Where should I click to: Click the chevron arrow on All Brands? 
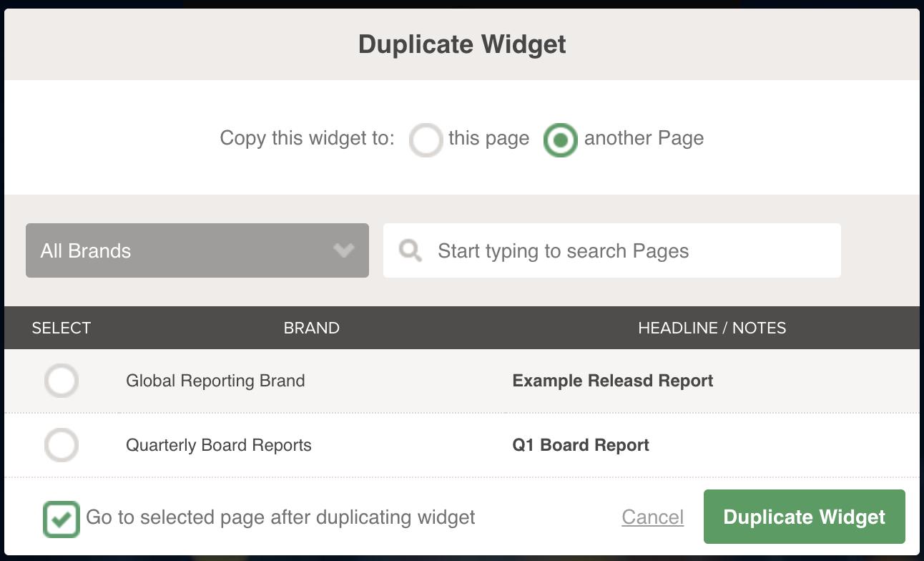[344, 251]
